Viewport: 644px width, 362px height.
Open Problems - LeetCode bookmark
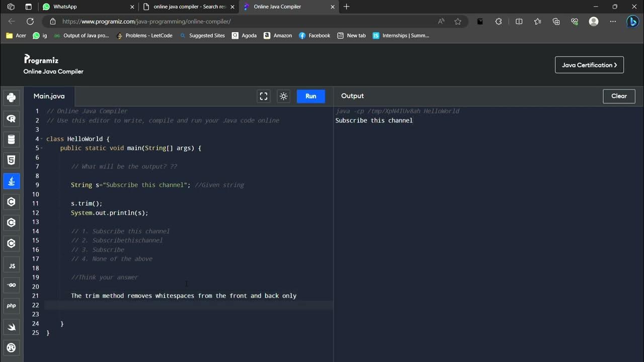tap(144, 36)
